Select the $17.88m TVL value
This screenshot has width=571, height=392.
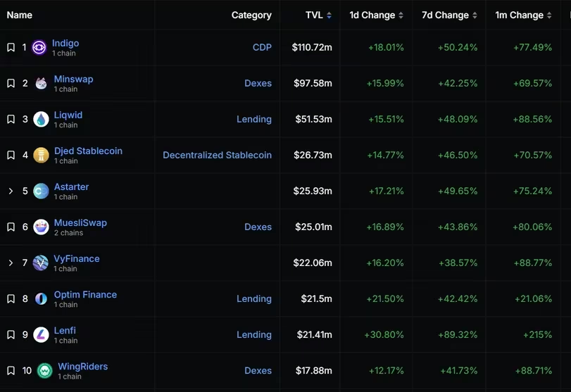(x=313, y=370)
